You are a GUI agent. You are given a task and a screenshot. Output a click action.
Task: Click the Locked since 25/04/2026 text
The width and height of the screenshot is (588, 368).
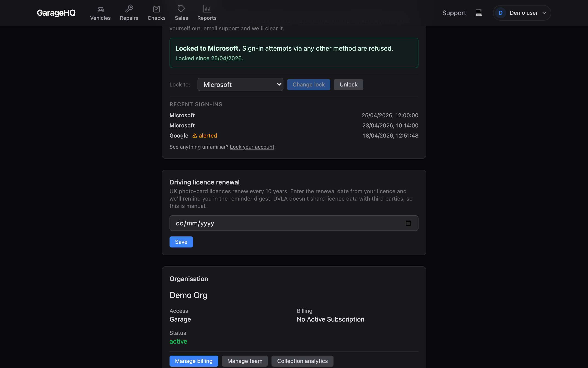coord(209,58)
